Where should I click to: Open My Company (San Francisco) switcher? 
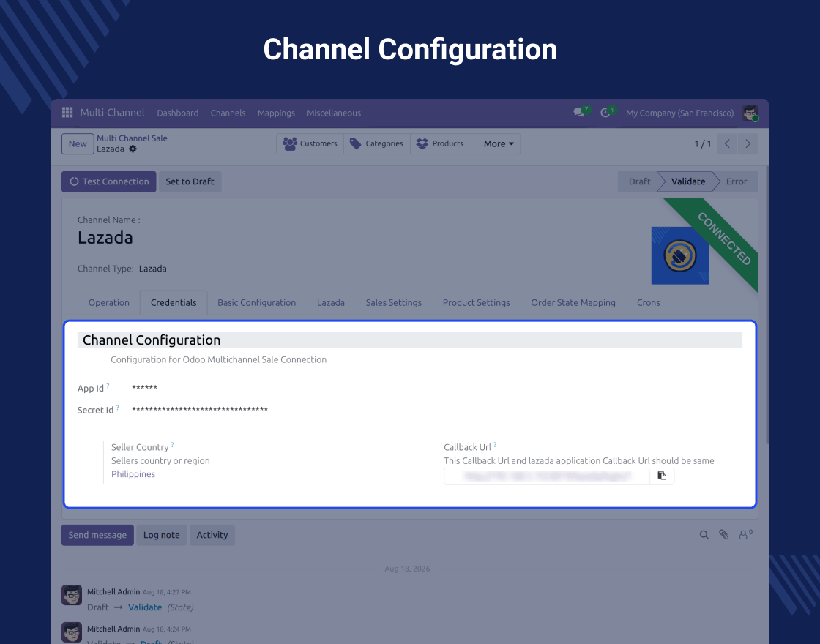(680, 113)
